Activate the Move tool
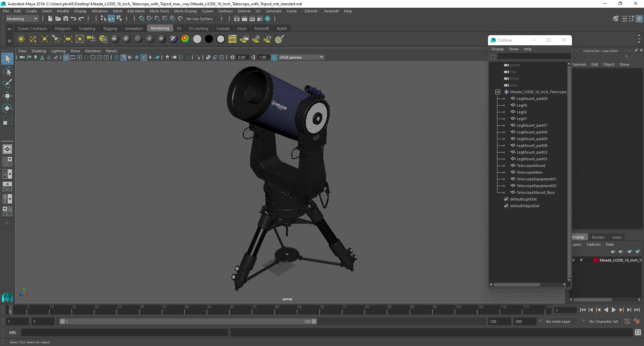This screenshot has height=346, width=644. click(x=7, y=96)
